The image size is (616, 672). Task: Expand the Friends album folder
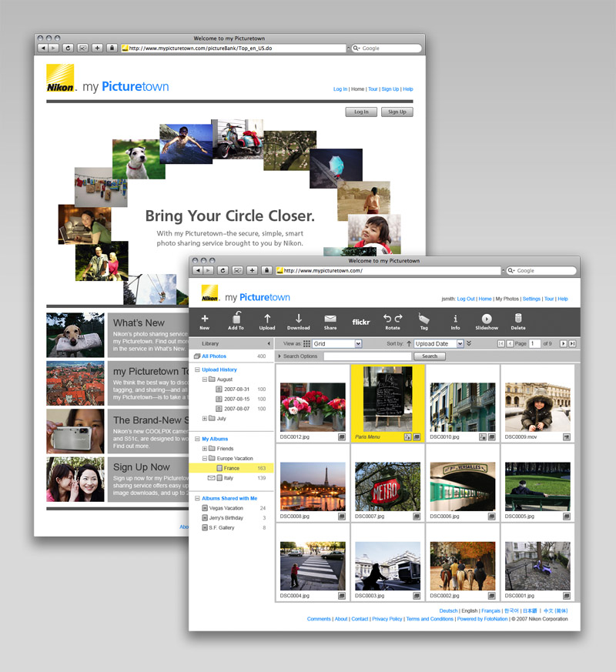click(205, 449)
